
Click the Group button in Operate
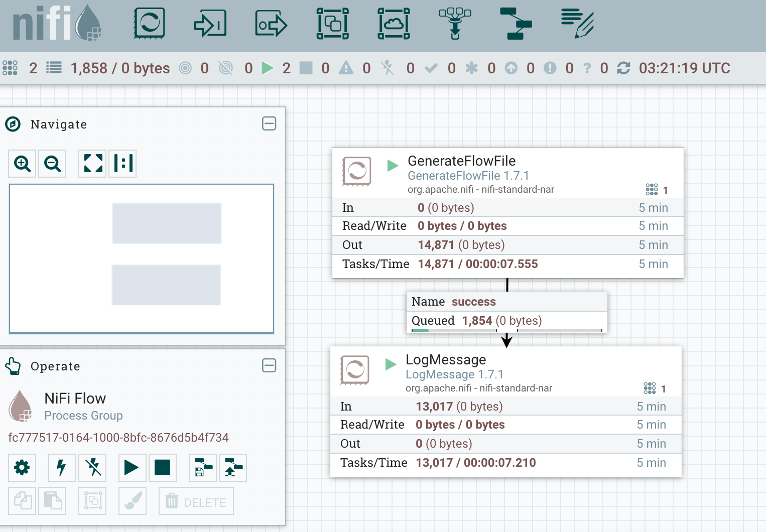click(92, 501)
